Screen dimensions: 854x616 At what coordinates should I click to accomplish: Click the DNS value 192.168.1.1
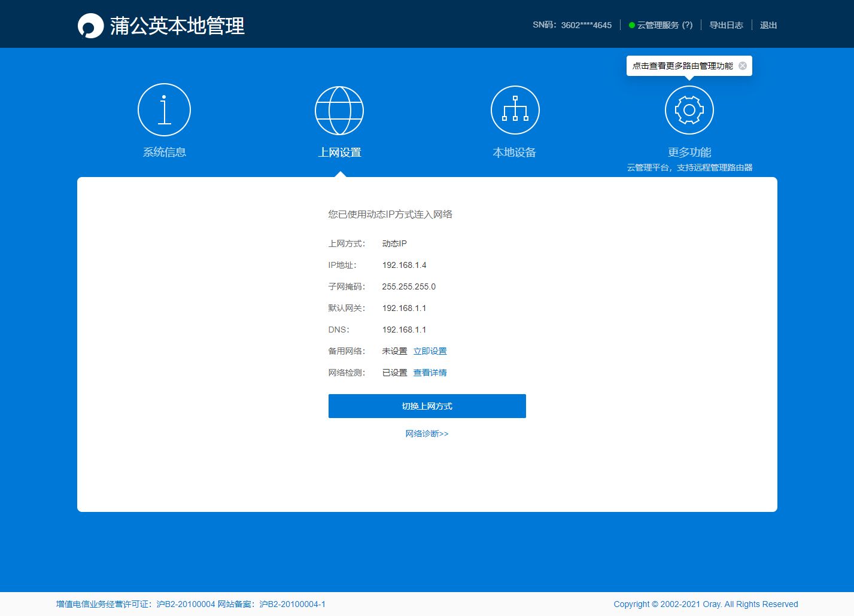(x=405, y=330)
